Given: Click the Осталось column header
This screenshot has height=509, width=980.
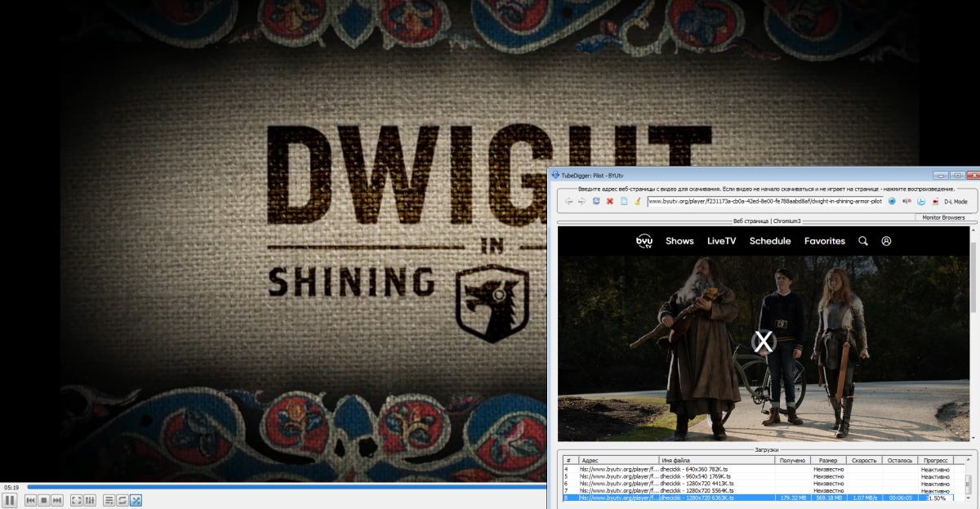Looking at the screenshot, I should [900, 460].
